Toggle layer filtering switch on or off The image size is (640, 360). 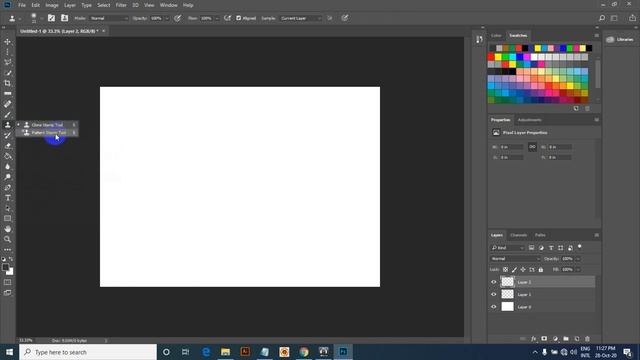point(580,247)
